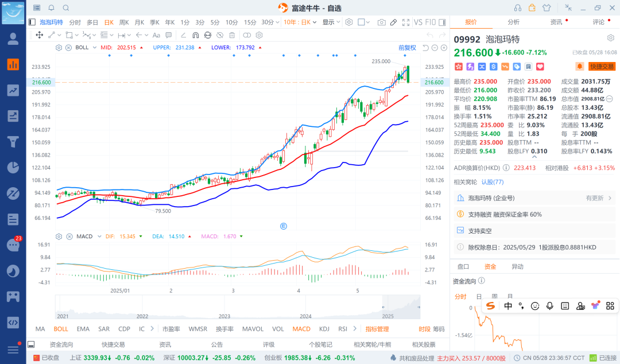Viewport: 620px width, 364px height.
Task: Switch to the 分析 tab
Action: tap(514, 22)
